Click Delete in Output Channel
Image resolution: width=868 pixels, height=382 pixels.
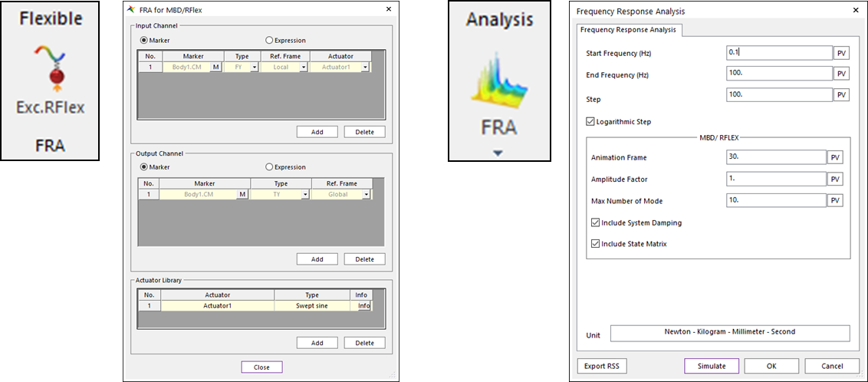pyautogui.click(x=365, y=259)
